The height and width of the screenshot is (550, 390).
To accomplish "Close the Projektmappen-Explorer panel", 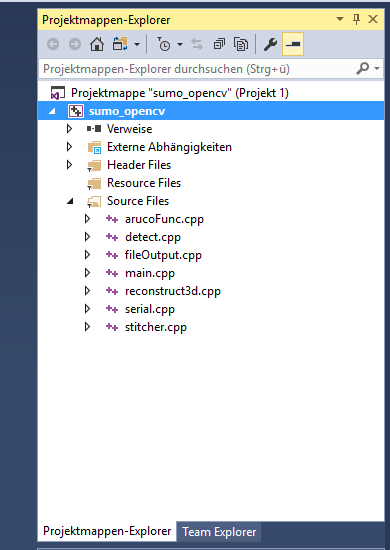I will (x=373, y=19).
